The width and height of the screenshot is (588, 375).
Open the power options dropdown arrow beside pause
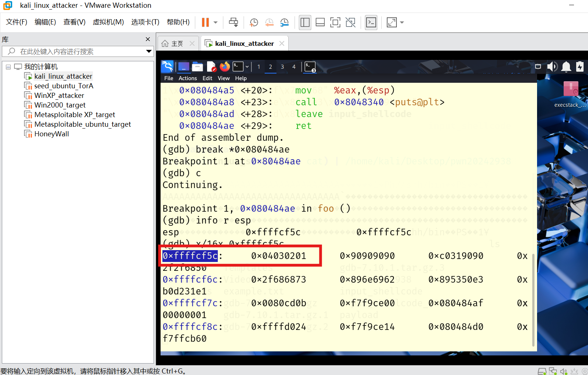click(x=216, y=23)
